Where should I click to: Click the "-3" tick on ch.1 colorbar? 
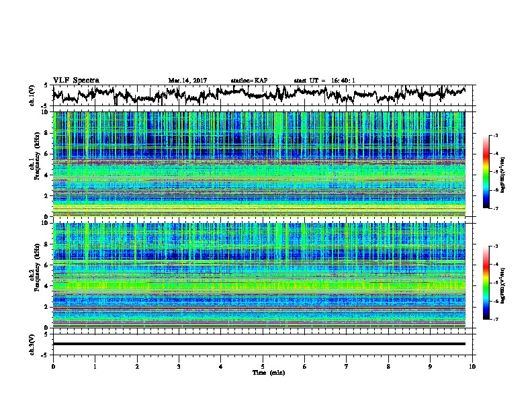[x=495, y=135]
